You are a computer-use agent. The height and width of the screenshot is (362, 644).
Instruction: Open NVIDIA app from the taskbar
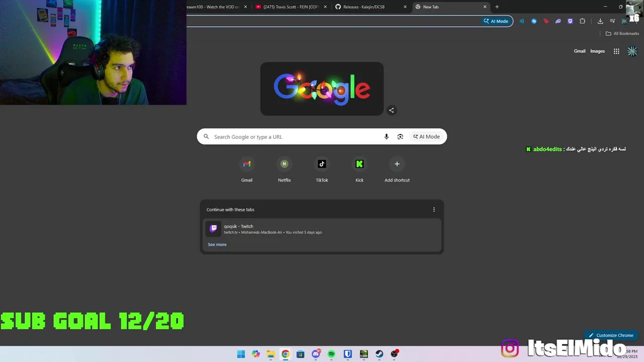pos(364,354)
